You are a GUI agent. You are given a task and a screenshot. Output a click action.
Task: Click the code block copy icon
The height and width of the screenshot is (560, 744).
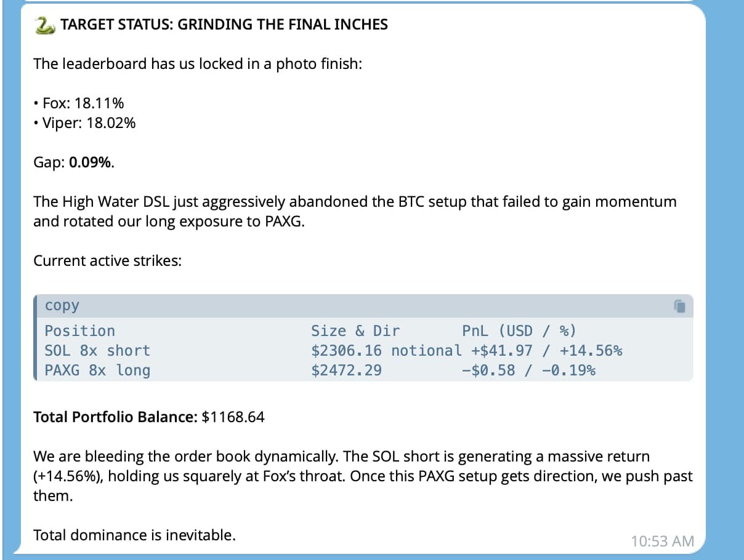pyautogui.click(x=679, y=306)
